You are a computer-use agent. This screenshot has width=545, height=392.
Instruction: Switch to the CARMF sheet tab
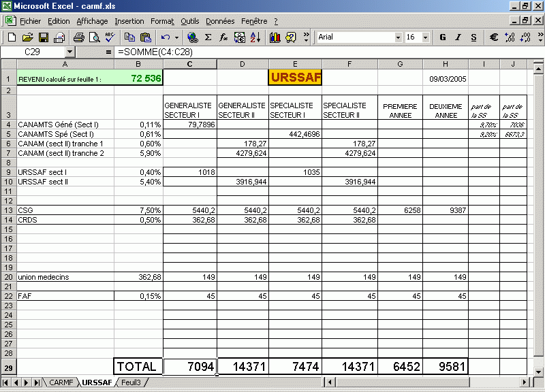click(61, 382)
